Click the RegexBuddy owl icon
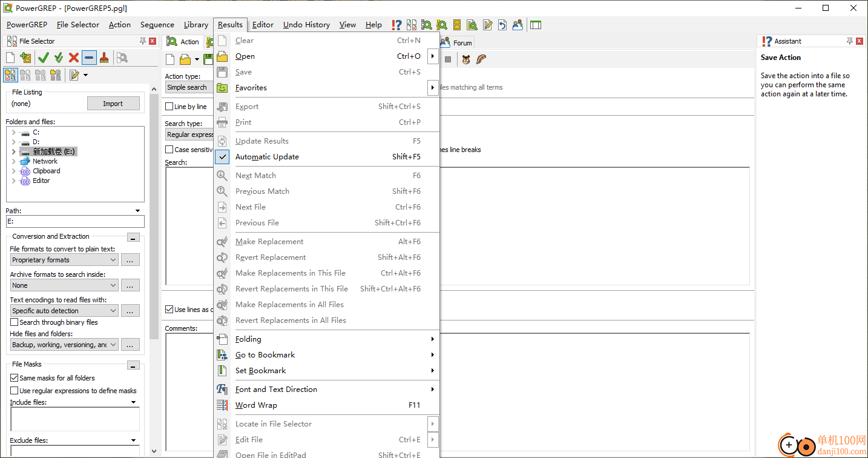Screen dimensions: 868x458 [466, 59]
